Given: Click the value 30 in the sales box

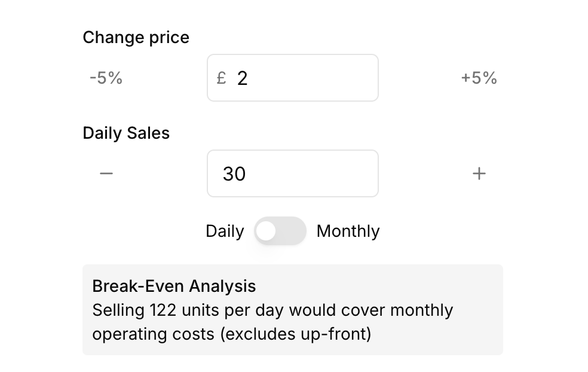Looking at the screenshot, I should click(x=234, y=173).
